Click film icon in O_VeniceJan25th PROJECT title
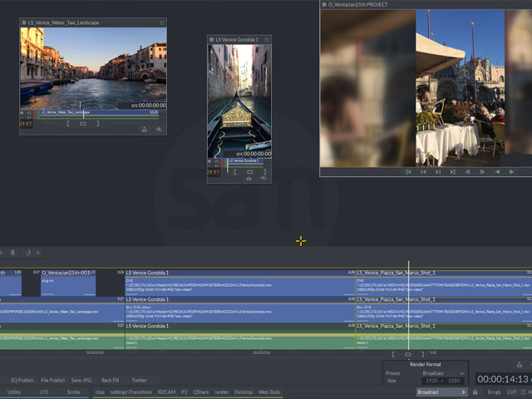 click(x=324, y=4)
